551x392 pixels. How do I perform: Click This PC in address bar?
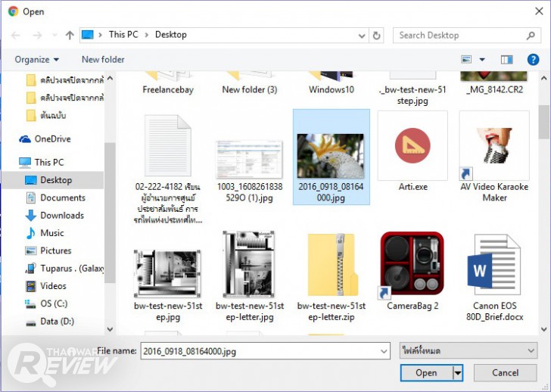pyautogui.click(x=123, y=34)
